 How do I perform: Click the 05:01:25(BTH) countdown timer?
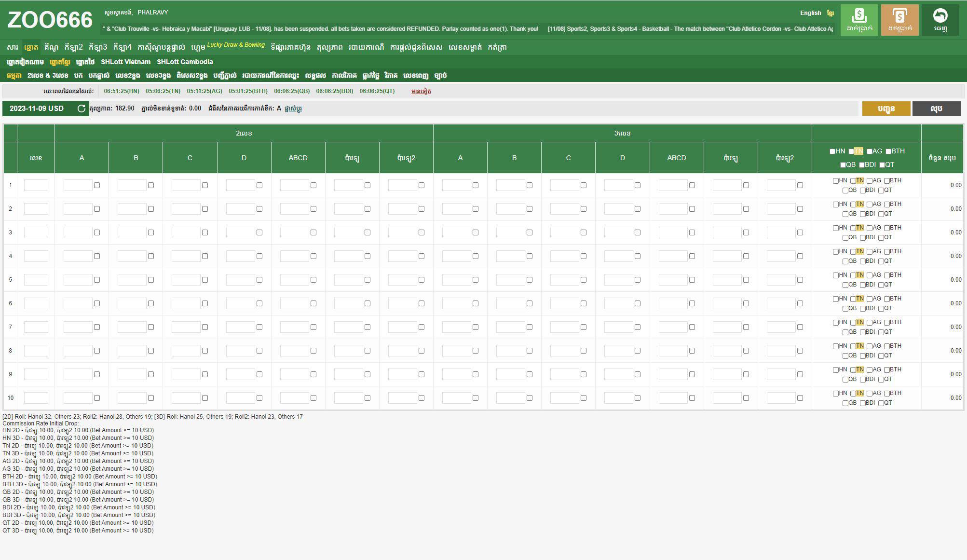click(x=248, y=91)
